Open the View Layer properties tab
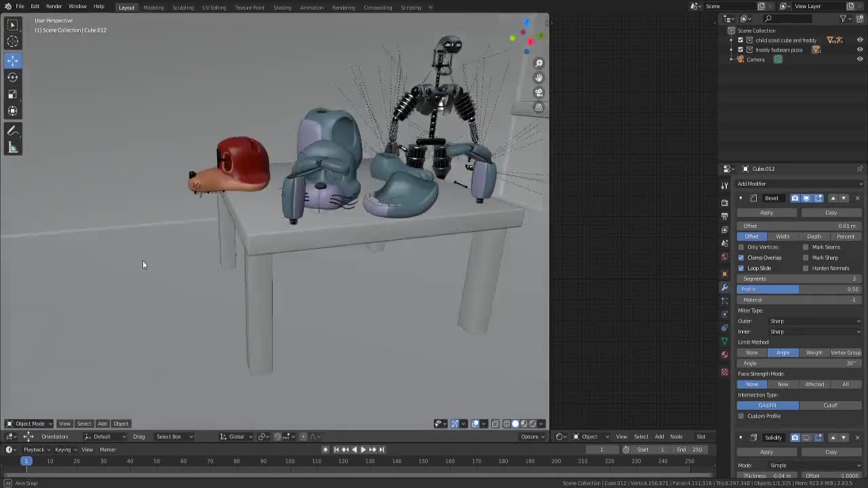The width and height of the screenshot is (868, 488). (724, 230)
